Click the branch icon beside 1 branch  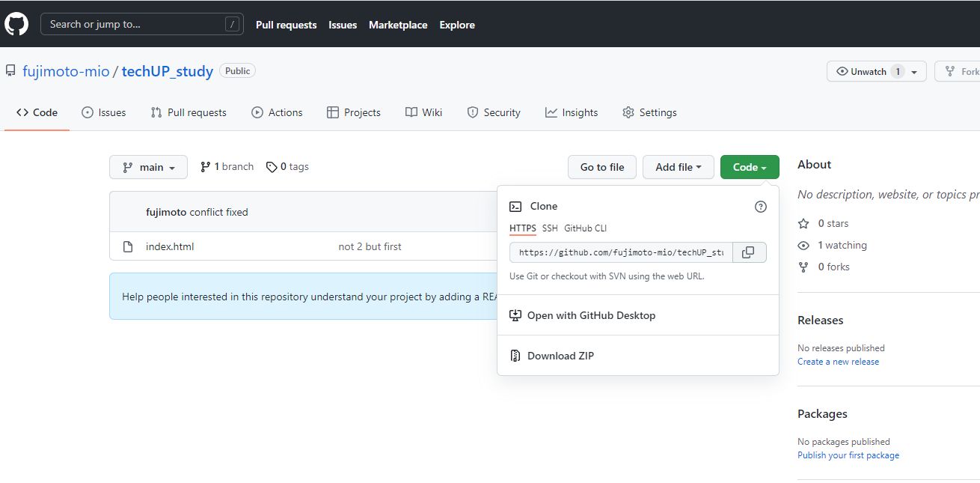click(x=205, y=167)
